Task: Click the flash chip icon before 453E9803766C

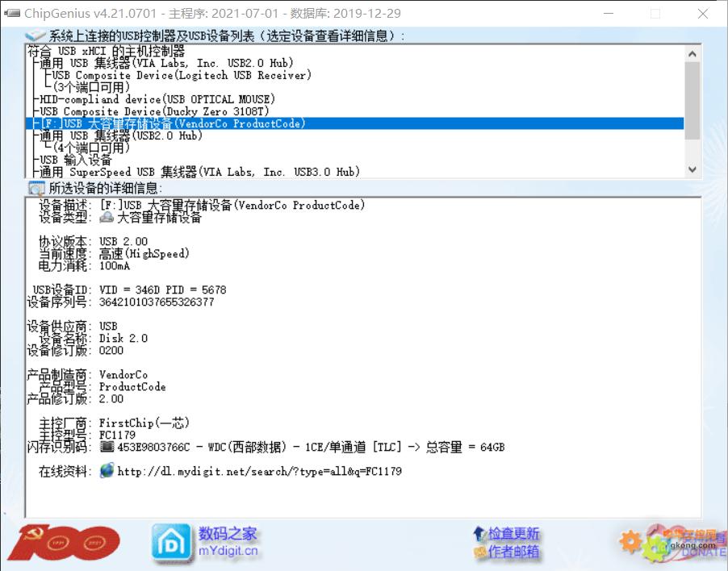Action: pyautogui.click(x=107, y=447)
